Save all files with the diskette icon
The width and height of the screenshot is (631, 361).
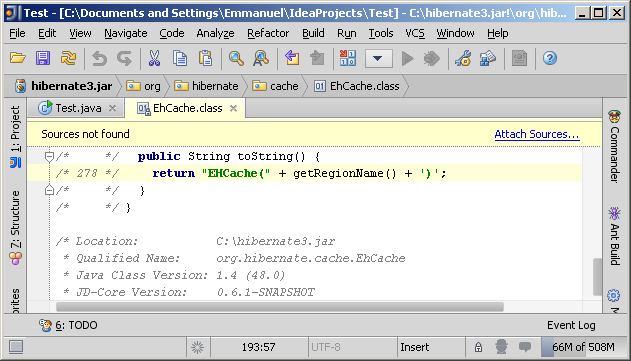[x=43, y=58]
